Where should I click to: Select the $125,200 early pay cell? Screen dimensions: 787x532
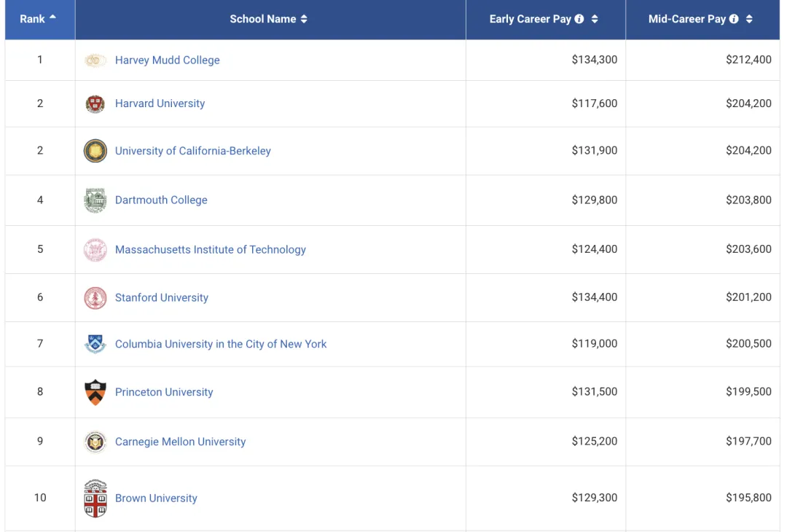point(546,442)
